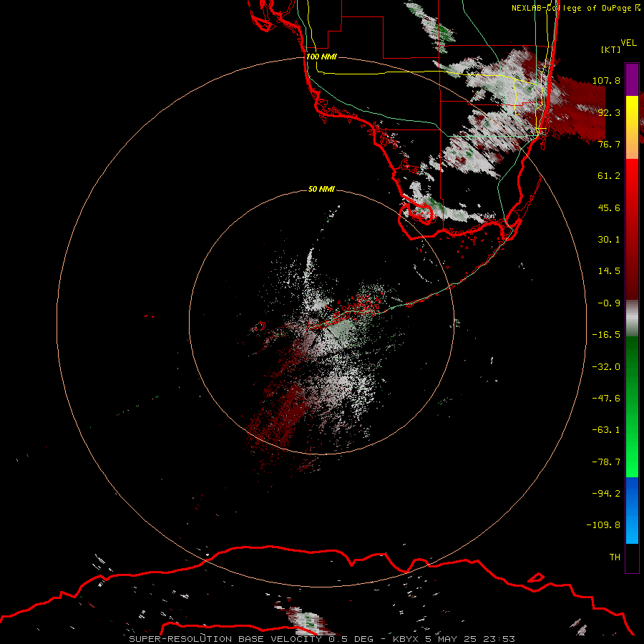Select the -32.0 value on velocity scale

tap(606, 367)
